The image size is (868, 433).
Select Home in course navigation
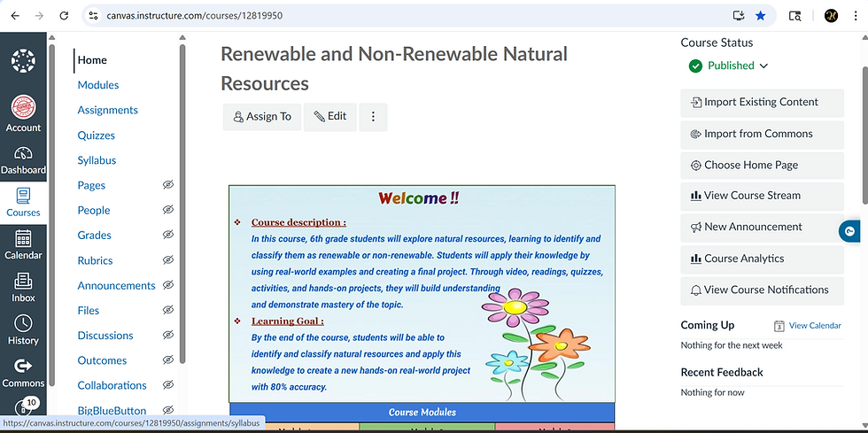[92, 60]
